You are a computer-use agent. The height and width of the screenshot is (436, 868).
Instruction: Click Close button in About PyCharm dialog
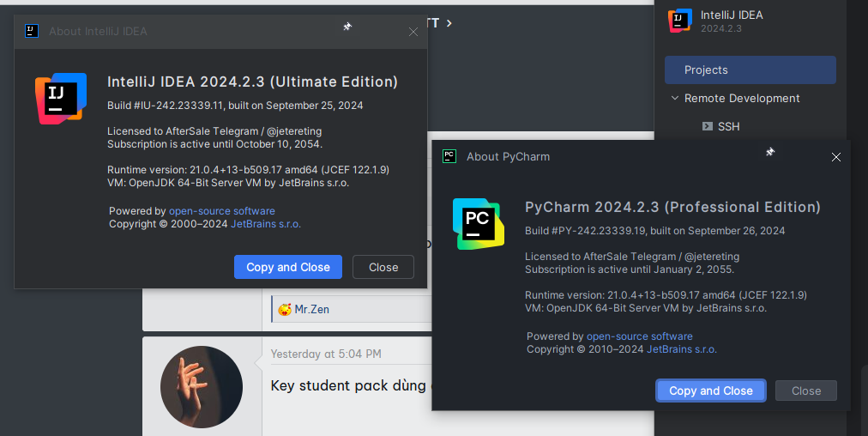click(806, 391)
